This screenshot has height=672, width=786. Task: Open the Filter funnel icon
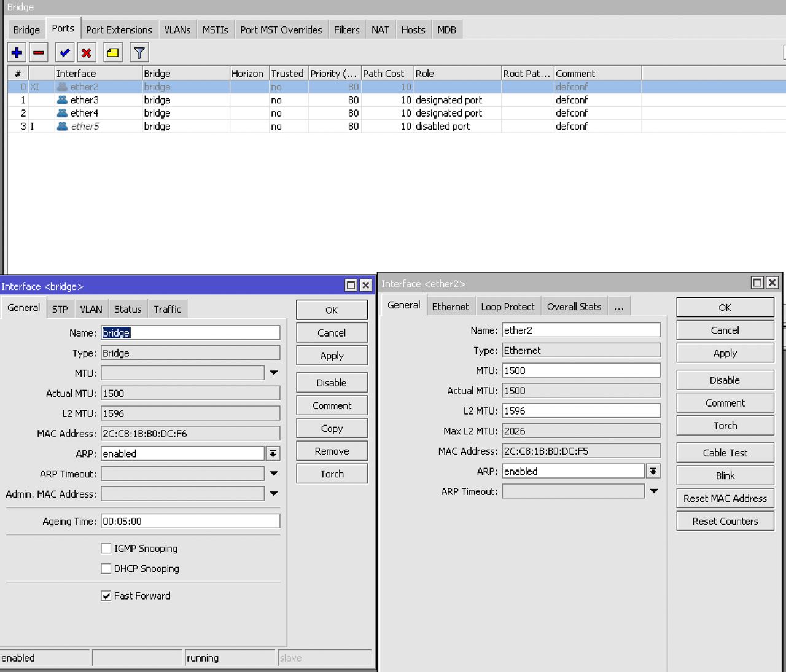(x=139, y=53)
